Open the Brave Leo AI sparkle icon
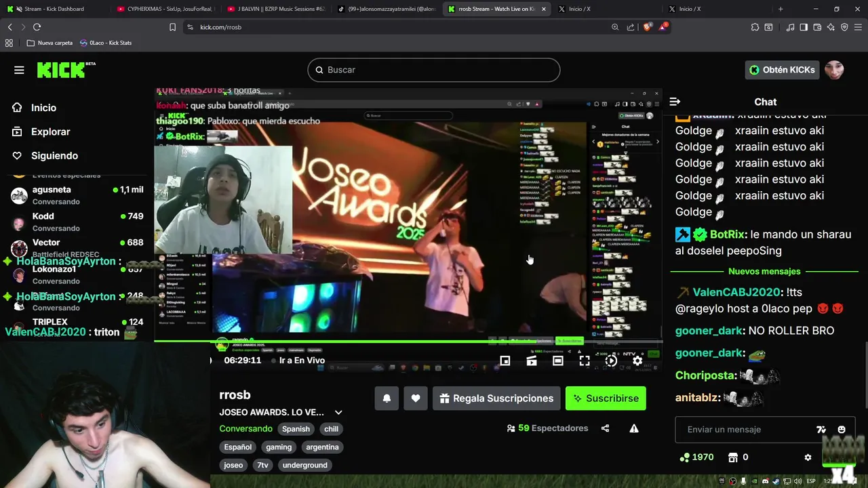 click(x=831, y=27)
